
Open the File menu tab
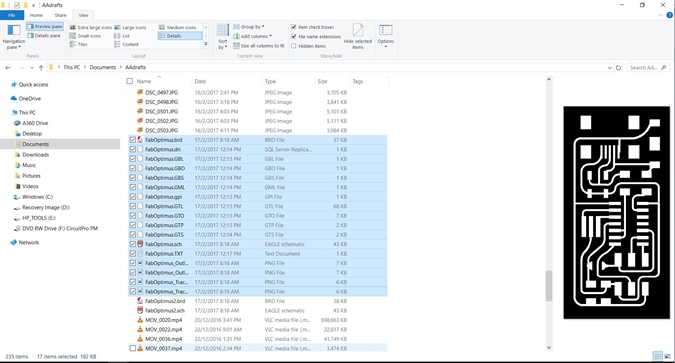(x=12, y=15)
